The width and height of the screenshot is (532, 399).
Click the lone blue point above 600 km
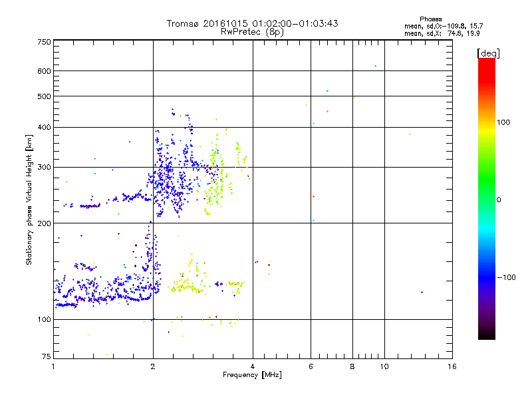[375, 66]
